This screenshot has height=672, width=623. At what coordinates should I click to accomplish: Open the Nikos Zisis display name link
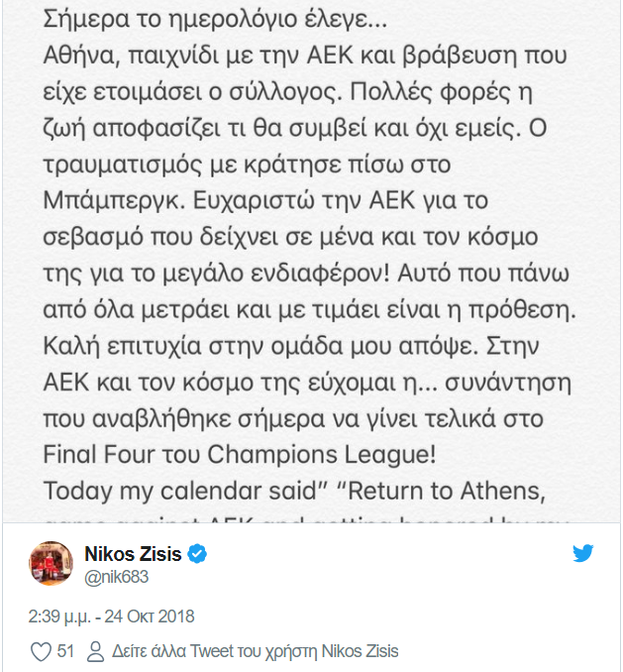pyautogui.click(x=134, y=554)
